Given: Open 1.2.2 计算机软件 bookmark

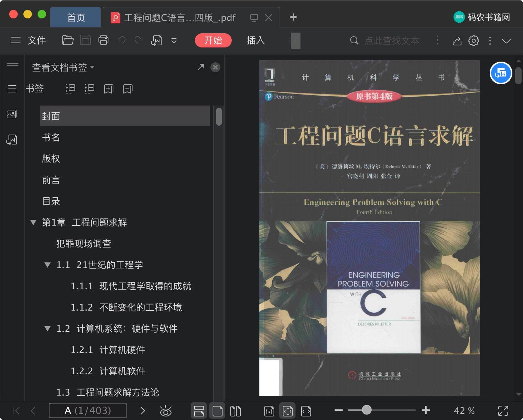Looking at the screenshot, I should (108, 371).
